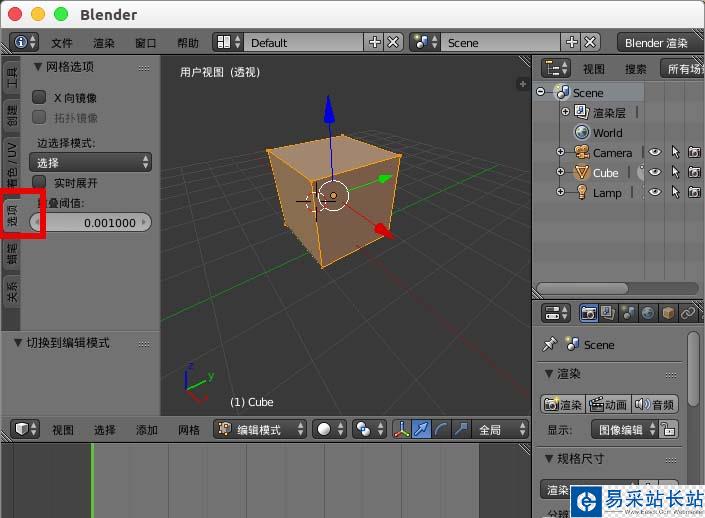
Task: Click the 动画 render animation button
Action: [609, 404]
